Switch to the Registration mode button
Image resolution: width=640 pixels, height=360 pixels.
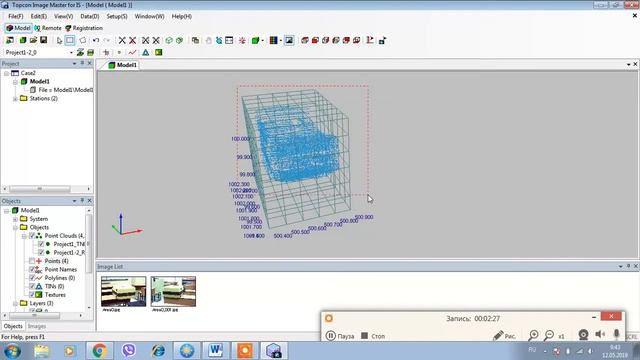[x=84, y=28]
